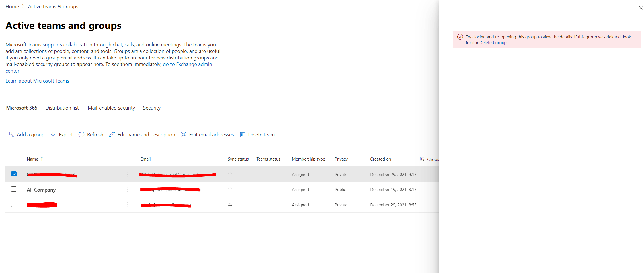Click the All Company group name
The image size is (644, 273).
tap(41, 190)
